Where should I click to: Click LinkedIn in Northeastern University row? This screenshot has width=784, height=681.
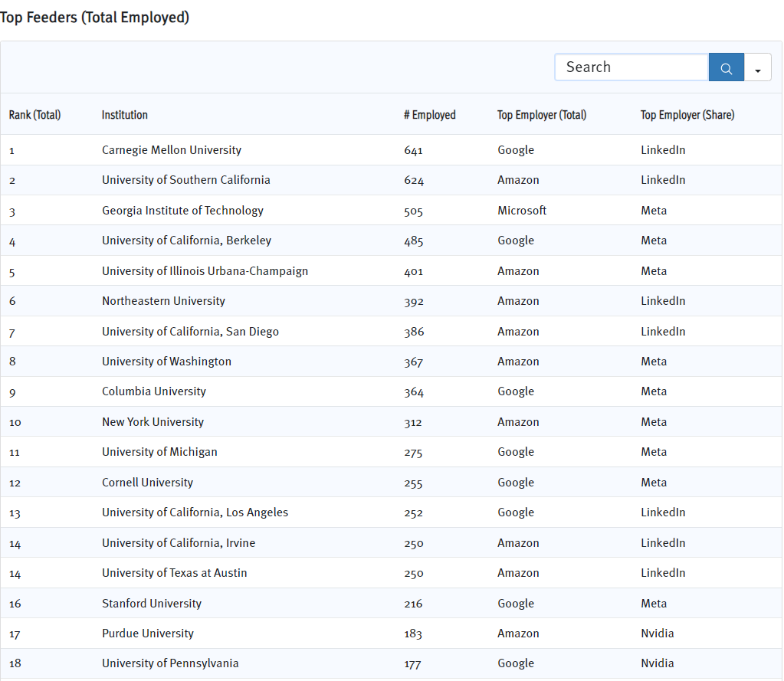coord(663,301)
